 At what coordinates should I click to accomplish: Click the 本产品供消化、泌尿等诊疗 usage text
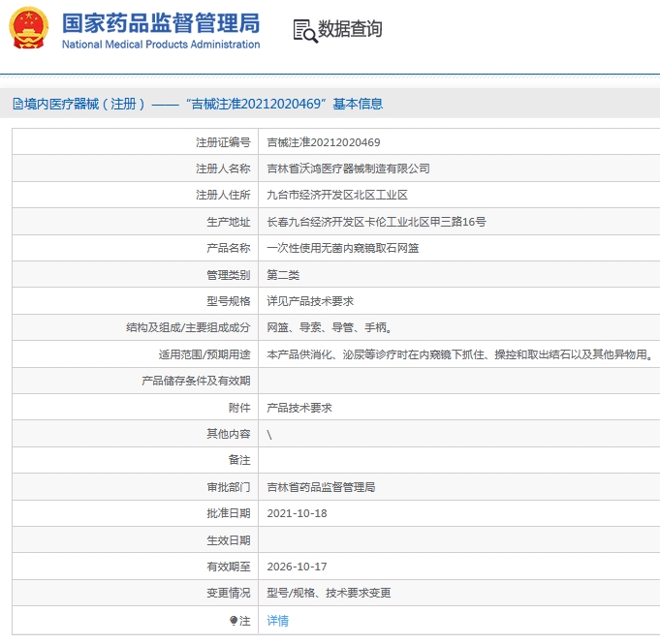coord(460,354)
